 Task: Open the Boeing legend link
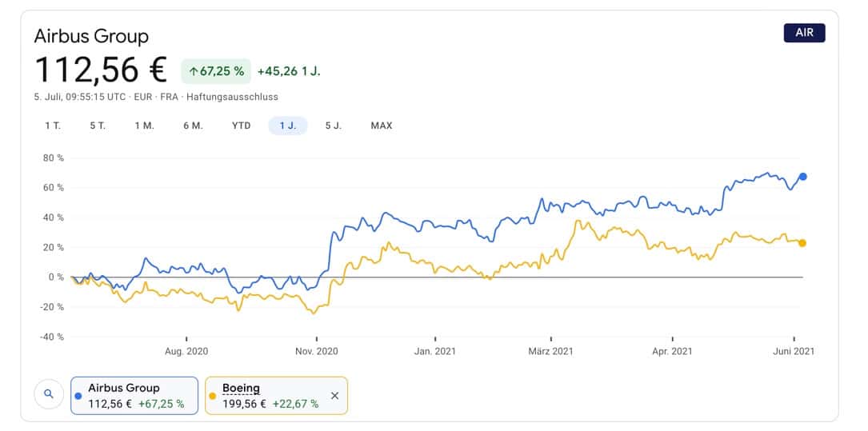click(x=242, y=388)
